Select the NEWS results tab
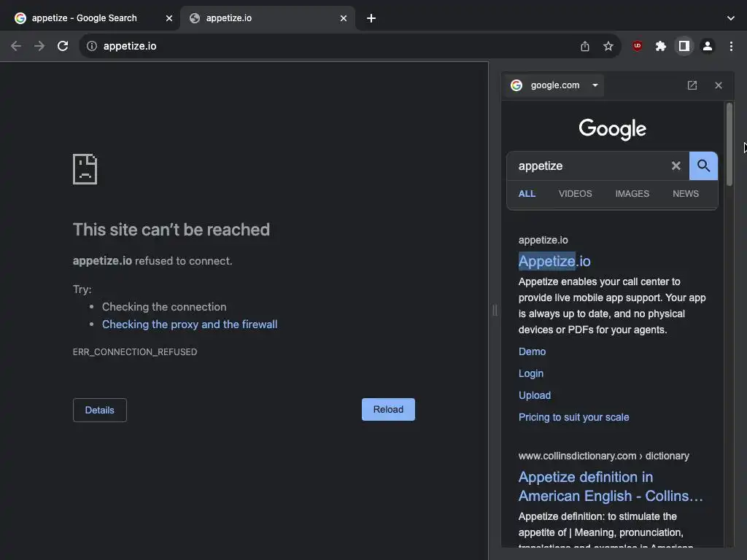 686,194
